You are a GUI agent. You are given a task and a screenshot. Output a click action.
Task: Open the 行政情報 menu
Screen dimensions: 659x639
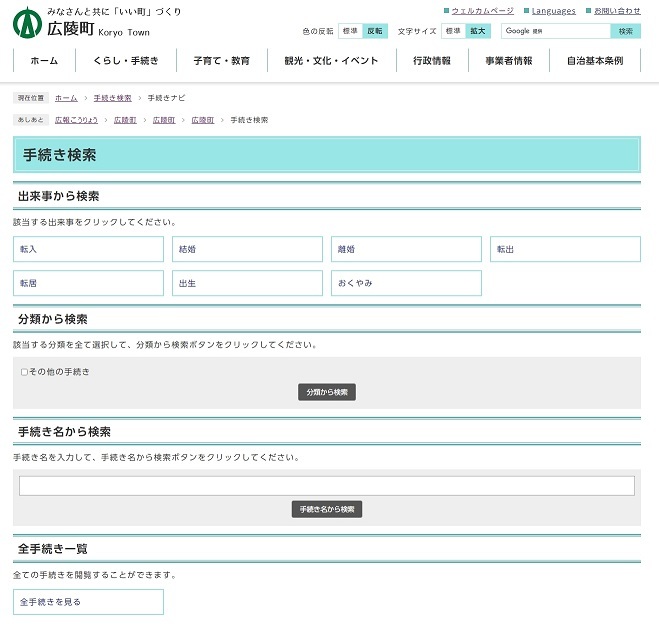[432, 61]
